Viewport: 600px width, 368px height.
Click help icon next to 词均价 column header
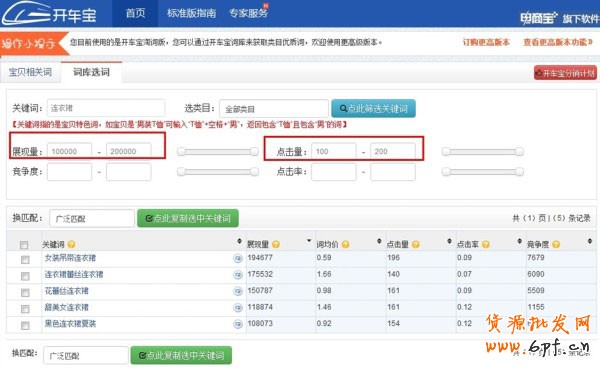tap(345, 244)
